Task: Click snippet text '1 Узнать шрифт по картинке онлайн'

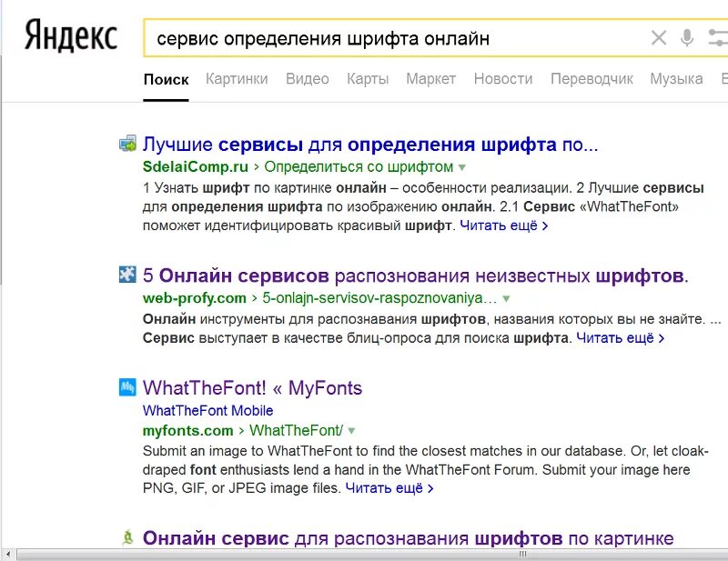Action: click(x=265, y=188)
